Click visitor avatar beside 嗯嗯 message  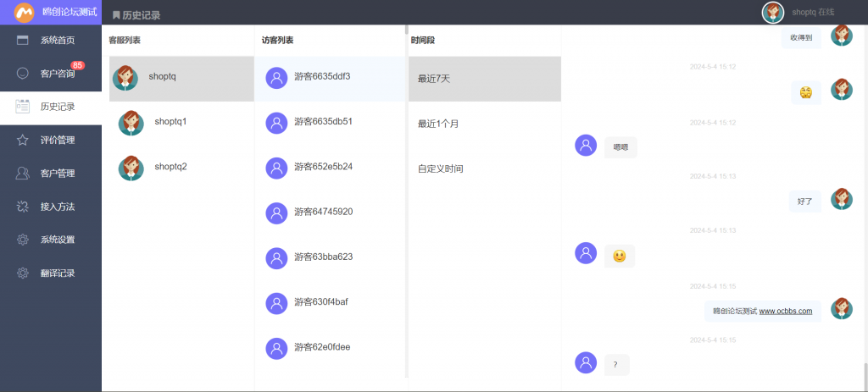pyautogui.click(x=586, y=146)
